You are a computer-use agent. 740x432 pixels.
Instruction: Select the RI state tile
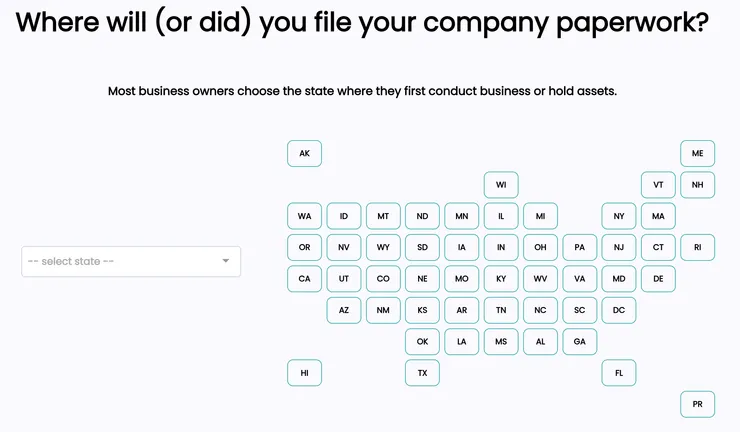pos(697,247)
